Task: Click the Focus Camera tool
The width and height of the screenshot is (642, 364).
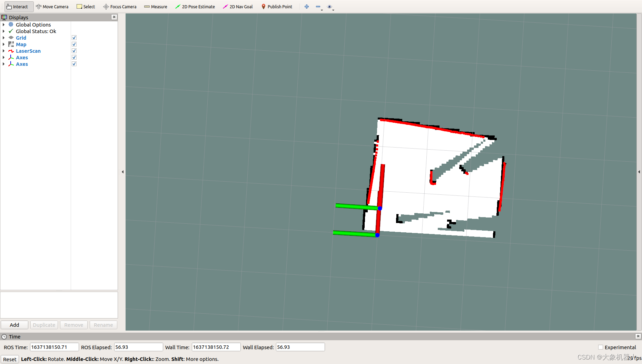Action: tap(120, 7)
